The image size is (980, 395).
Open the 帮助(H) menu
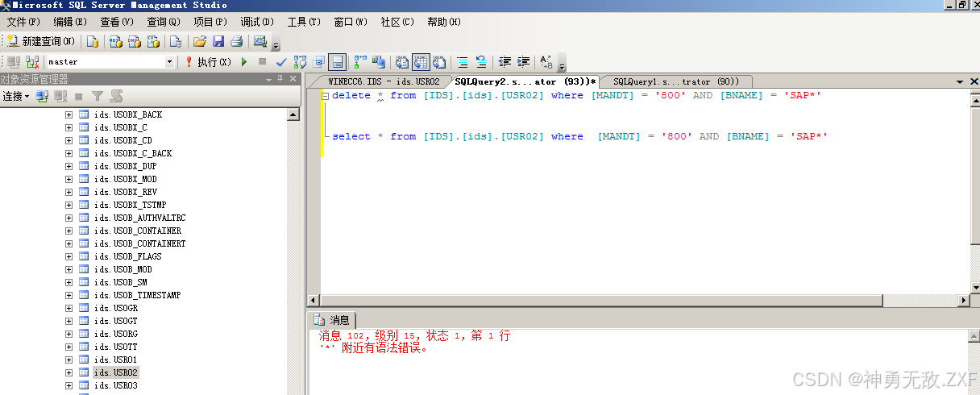click(444, 22)
